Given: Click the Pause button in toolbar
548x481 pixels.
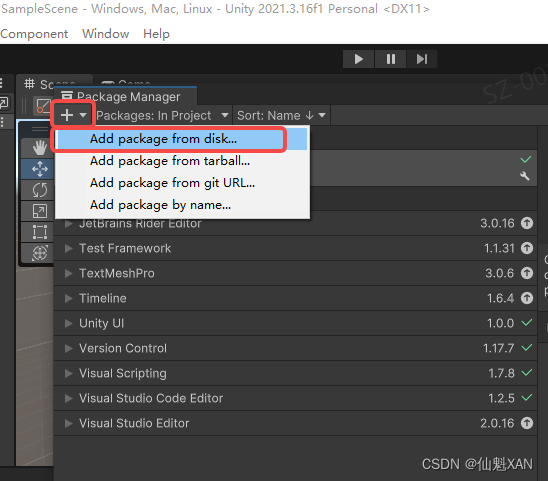Looking at the screenshot, I should (x=390, y=59).
